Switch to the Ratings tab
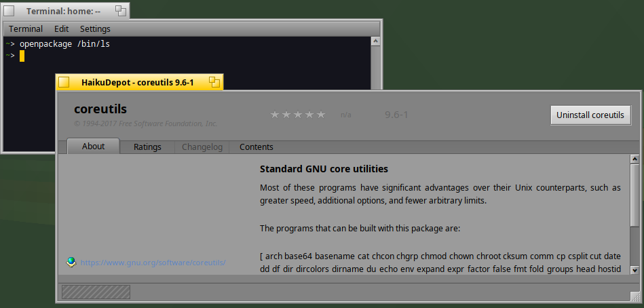Image resolution: width=644 pixels, height=308 pixels. 147,147
